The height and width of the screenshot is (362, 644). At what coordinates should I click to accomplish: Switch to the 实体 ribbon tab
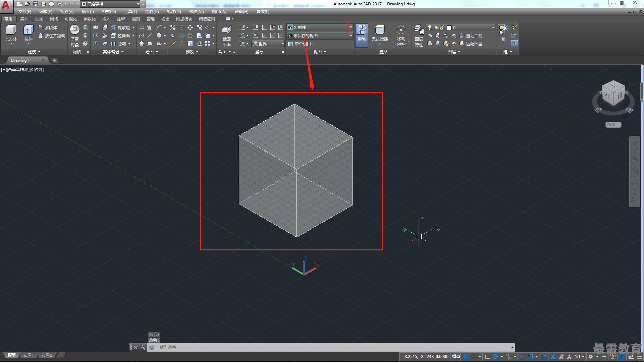[x=24, y=19]
